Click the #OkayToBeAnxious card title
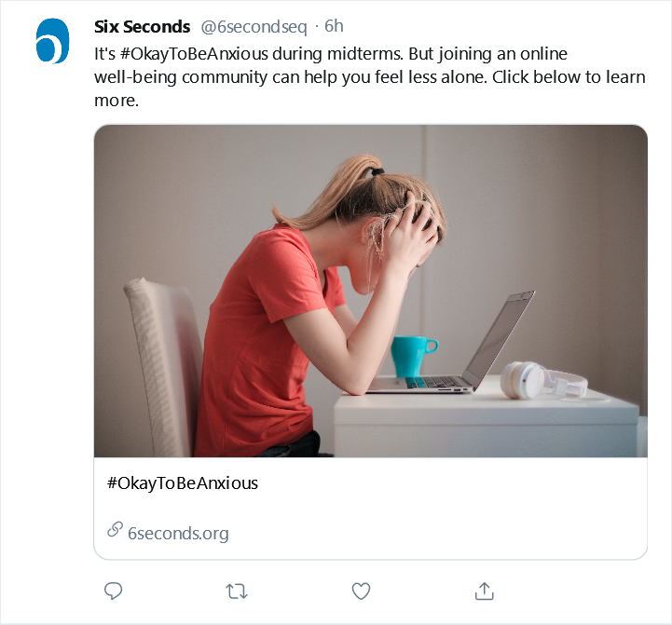 click(x=183, y=483)
